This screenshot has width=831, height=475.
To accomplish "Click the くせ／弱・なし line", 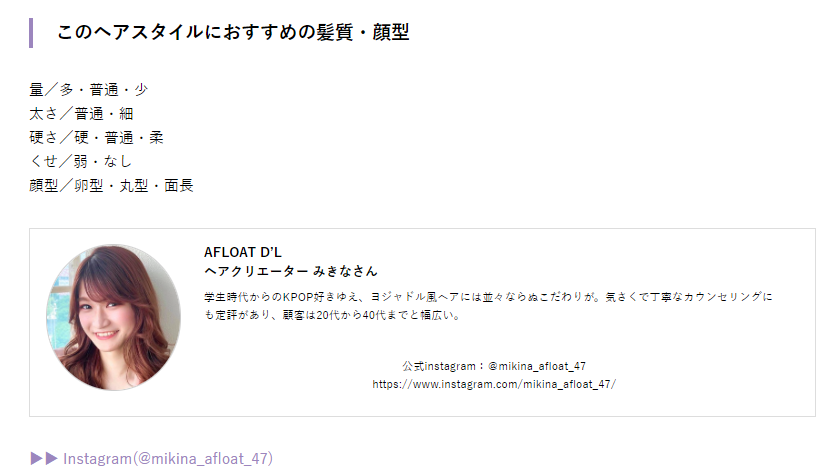I will click(81, 161).
